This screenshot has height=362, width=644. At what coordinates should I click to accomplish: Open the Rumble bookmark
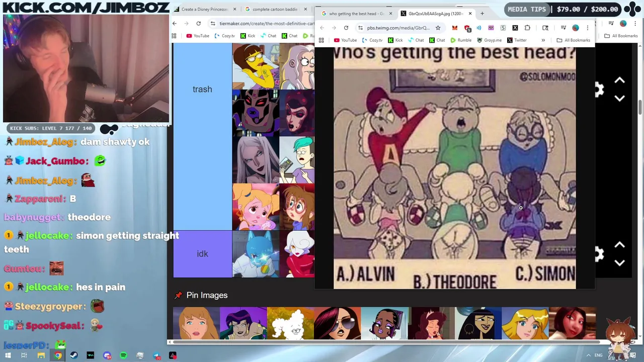(461, 40)
